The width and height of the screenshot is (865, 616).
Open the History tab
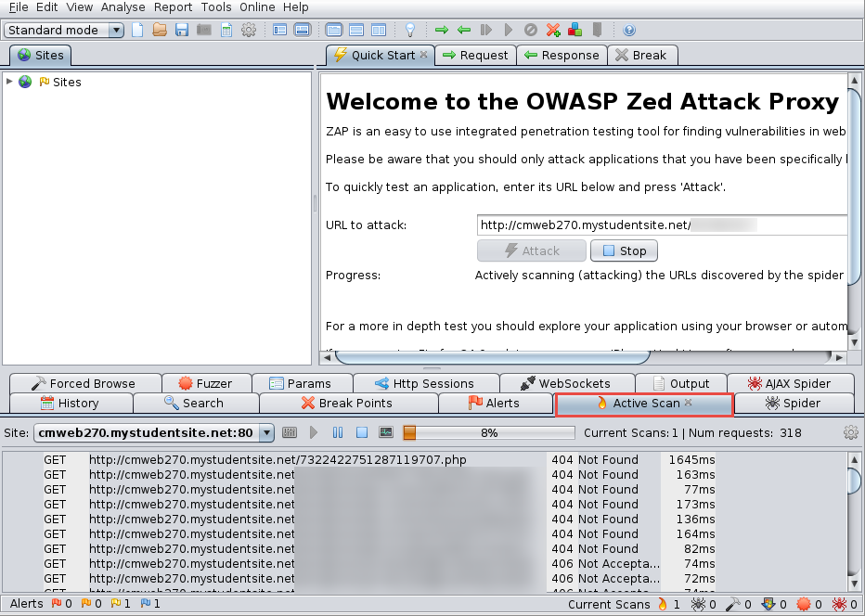coord(71,404)
